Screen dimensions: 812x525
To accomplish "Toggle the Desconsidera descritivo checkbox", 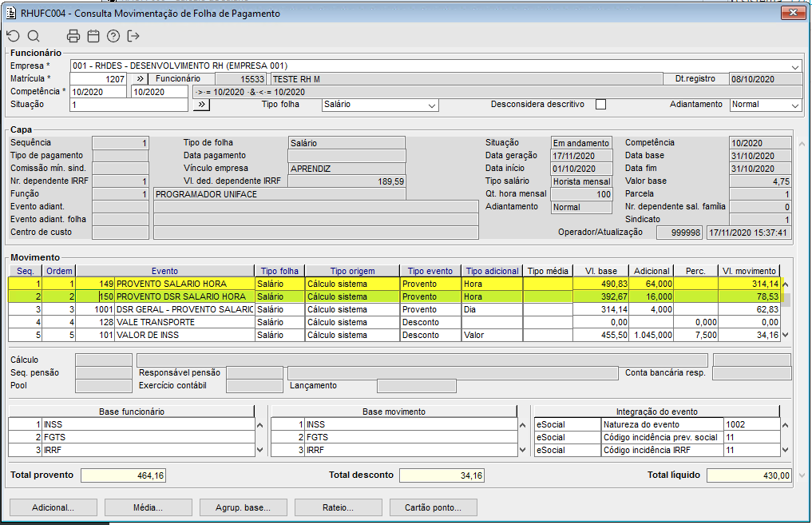I will pyautogui.click(x=600, y=105).
